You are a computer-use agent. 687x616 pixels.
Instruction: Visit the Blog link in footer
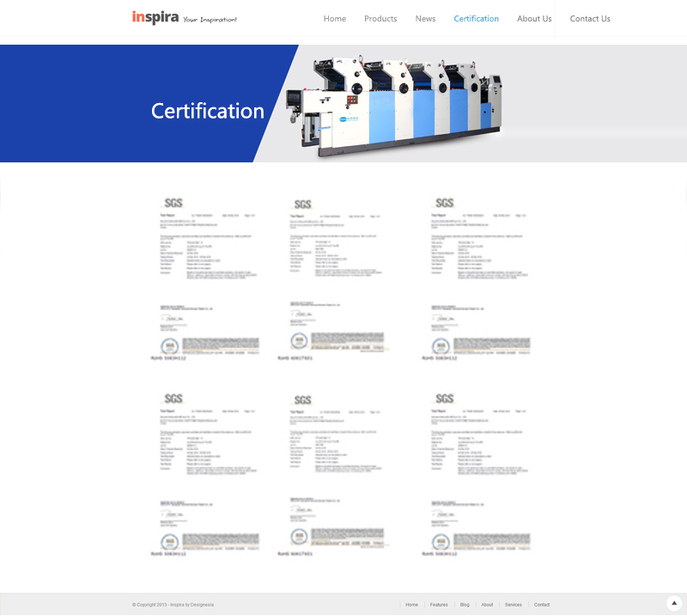coord(465,605)
